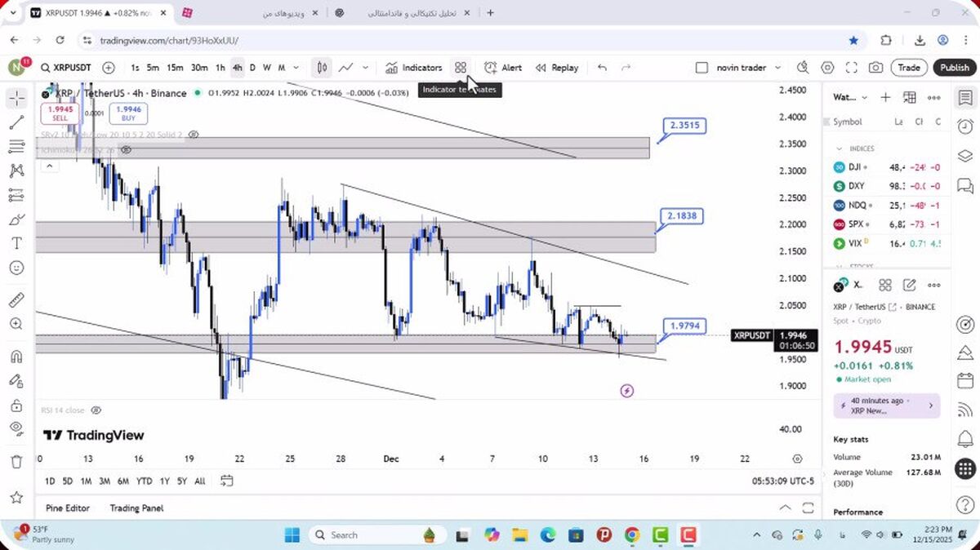980x550 pixels.
Task: Maximize the bottom panel with up chevron
Action: (785, 508)
